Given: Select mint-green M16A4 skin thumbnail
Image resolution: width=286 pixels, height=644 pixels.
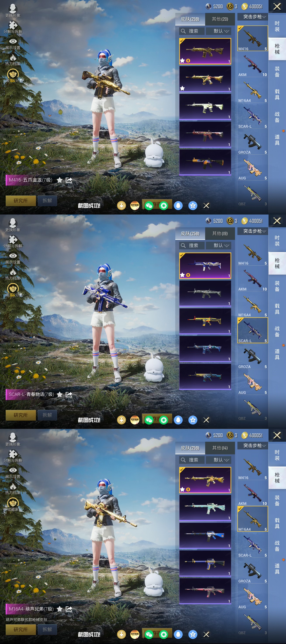Looking at the screenshot, I should tap(205, 508).
